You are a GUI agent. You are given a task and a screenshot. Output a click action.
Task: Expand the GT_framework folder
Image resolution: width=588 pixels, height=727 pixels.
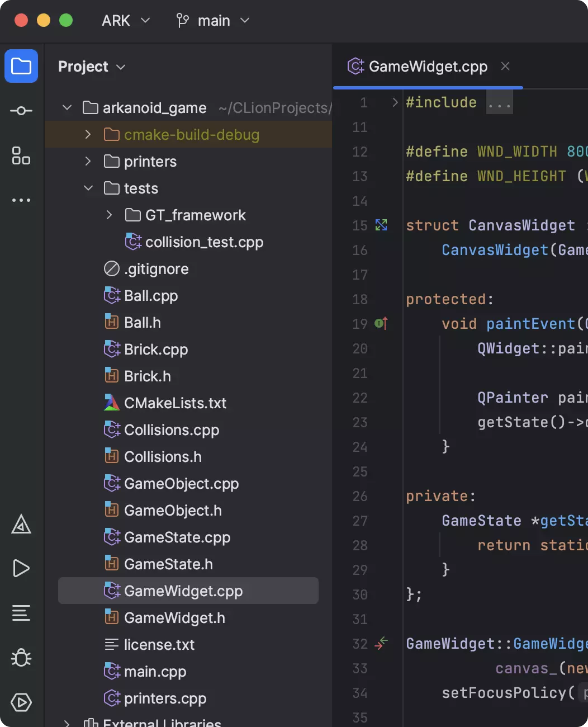tap(109, 215)
